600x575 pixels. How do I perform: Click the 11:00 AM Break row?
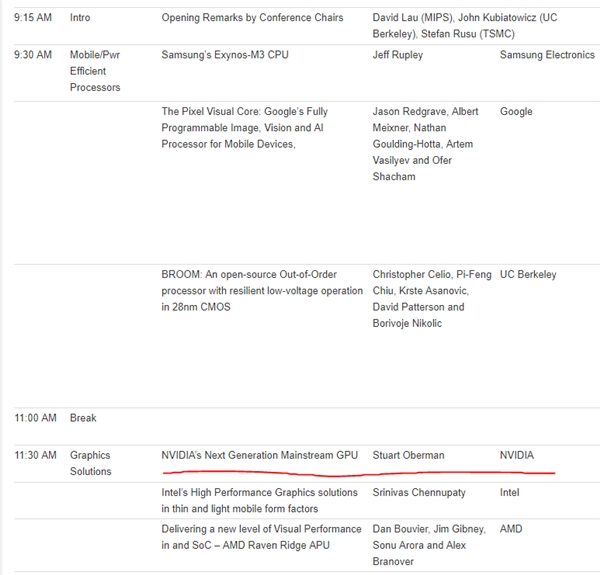coord(307,418)
